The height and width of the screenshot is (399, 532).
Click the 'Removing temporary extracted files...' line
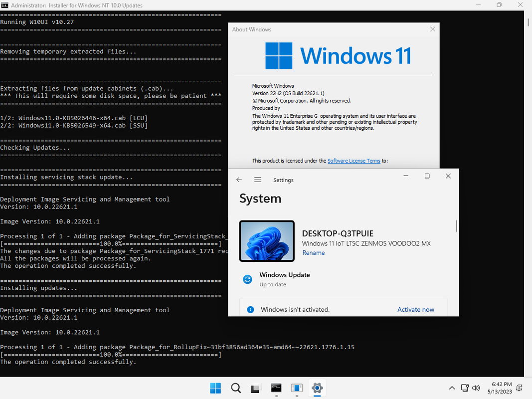click(x=68, y=51)
